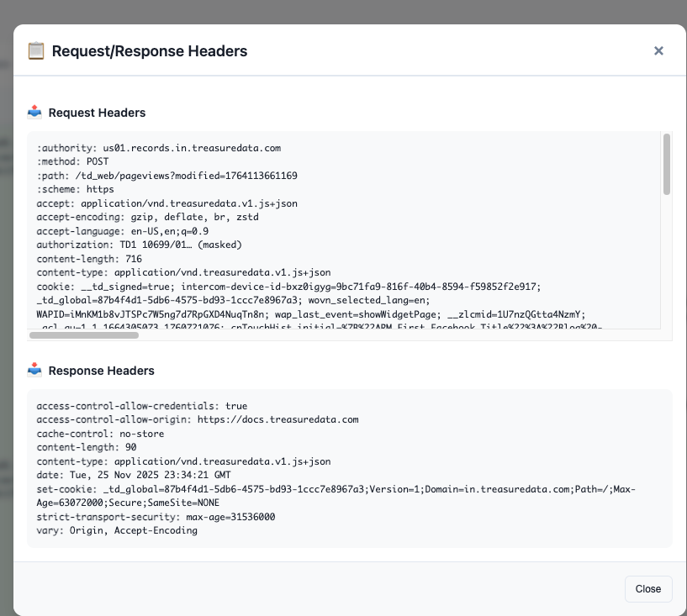Click the cache-control: no-store line
687x616 pixels.
(100, 434)
